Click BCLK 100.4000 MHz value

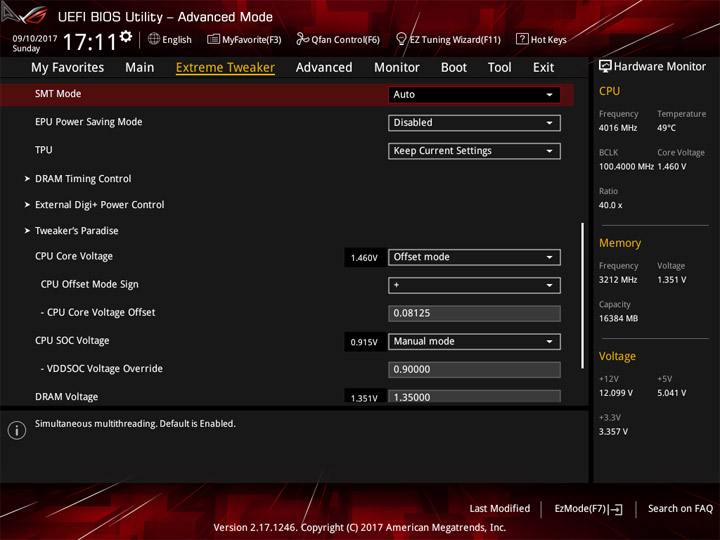point(626,167)
